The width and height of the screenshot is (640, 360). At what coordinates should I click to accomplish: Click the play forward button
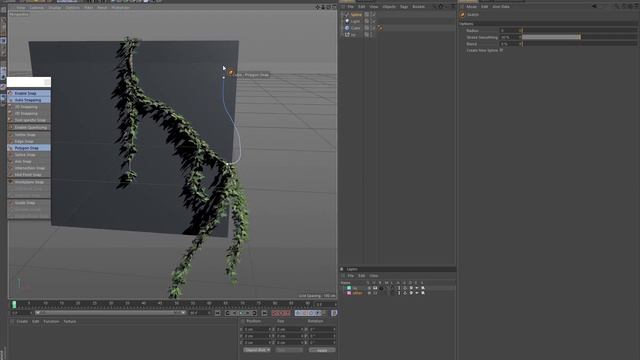pyautogui.click(x=241, y=313)
